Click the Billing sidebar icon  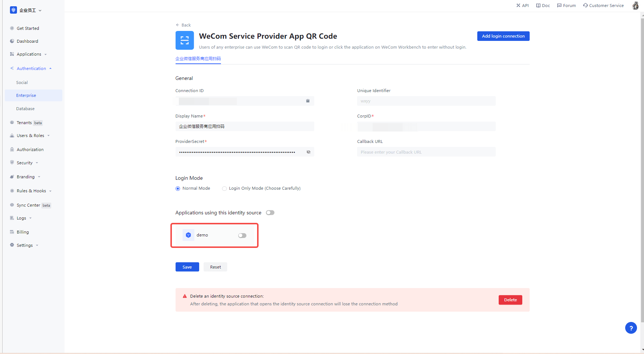tap(12, 232)
